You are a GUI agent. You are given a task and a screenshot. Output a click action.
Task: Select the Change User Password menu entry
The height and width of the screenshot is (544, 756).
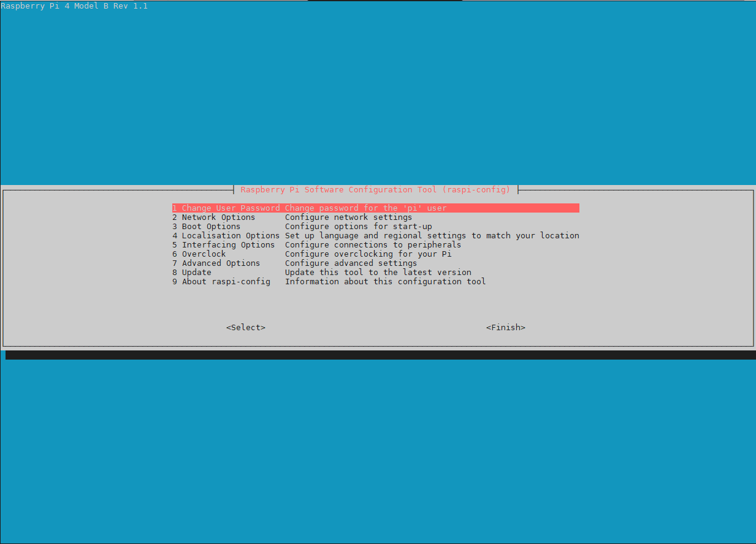coord(375,208)
